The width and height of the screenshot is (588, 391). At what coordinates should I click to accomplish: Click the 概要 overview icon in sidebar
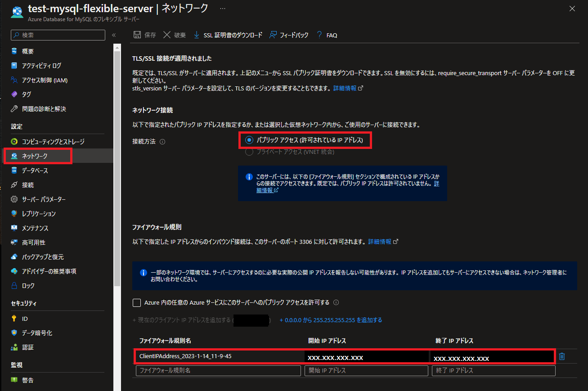tap(14, 51)
